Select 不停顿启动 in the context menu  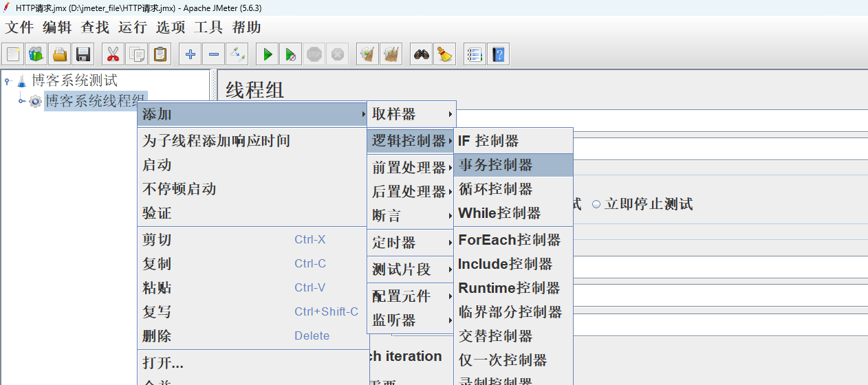pyautogui.click(x=253, y=189)
